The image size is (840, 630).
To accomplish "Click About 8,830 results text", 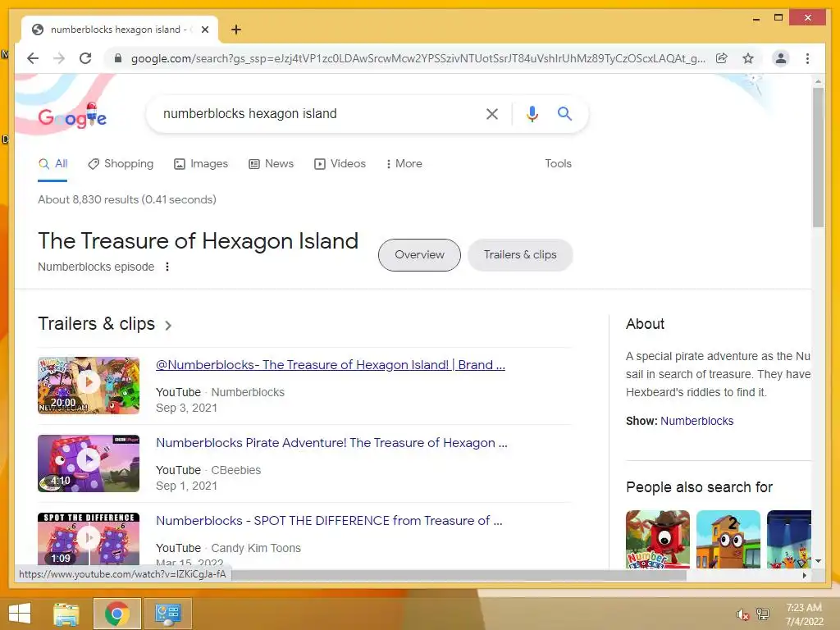I will pyautogui.click(x=127, y=200).
